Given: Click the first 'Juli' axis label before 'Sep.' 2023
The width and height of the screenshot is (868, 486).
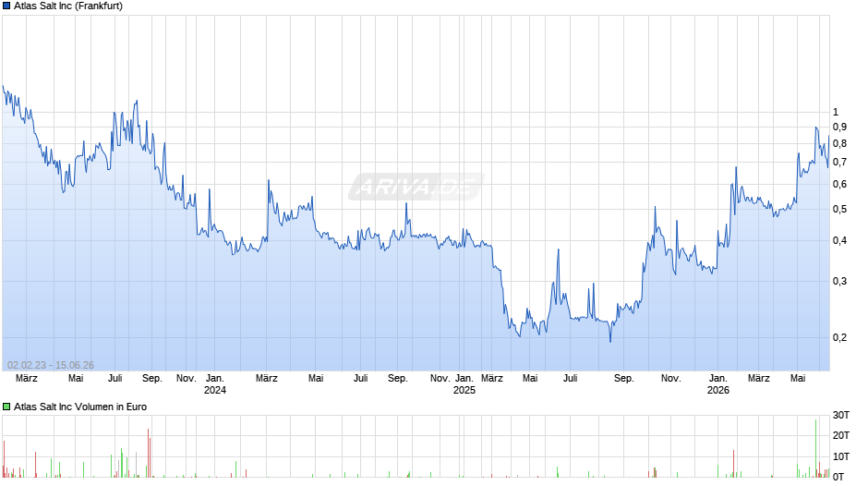Looking at the screenshot, I should point(115,378).
